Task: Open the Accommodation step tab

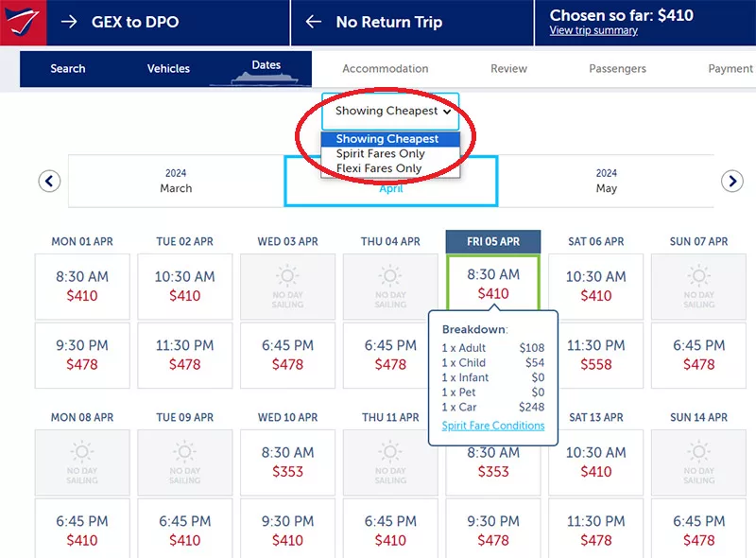Action: click(385, 69)
